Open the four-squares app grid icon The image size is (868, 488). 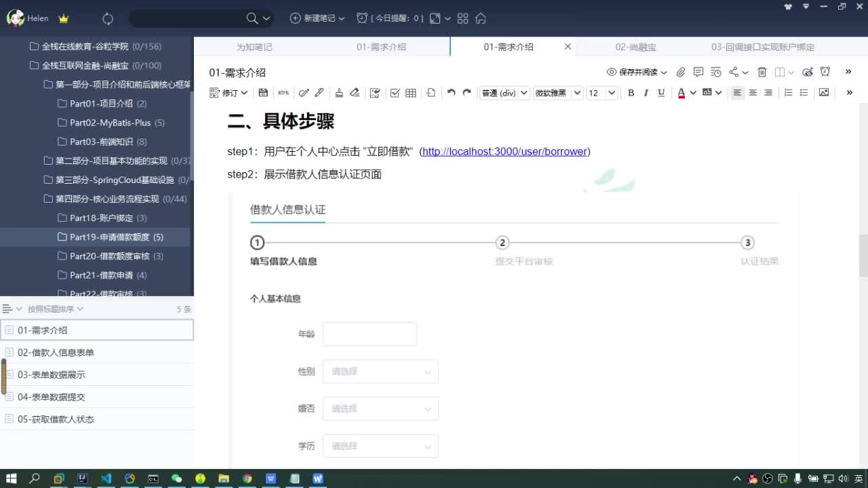pyautogui.click(x=463, y=18)
